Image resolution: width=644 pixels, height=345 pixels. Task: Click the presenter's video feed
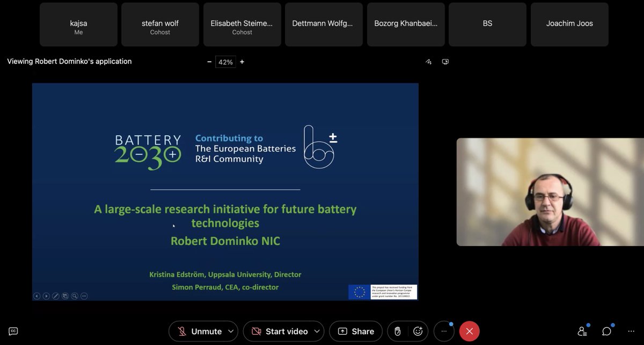pyautogui.click(x=550, y=192)
